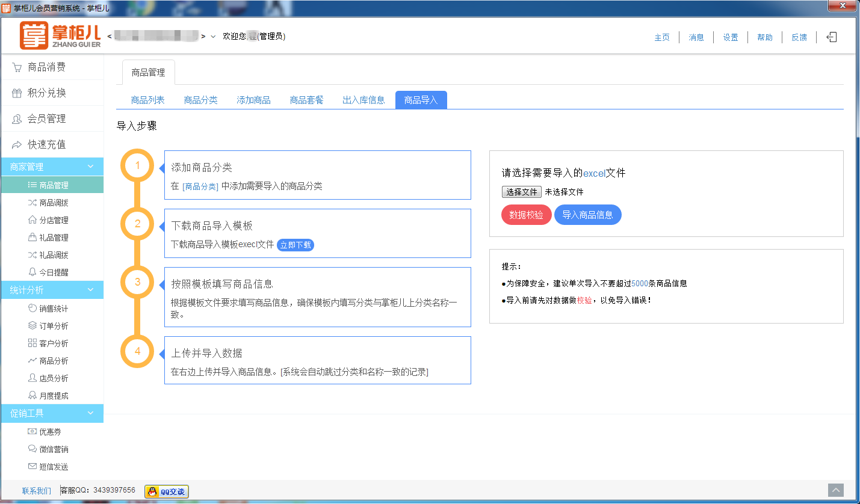Screen dimensions: 860x504
Task: Close the 掌柜儿 application window
Action: point(843,6)
